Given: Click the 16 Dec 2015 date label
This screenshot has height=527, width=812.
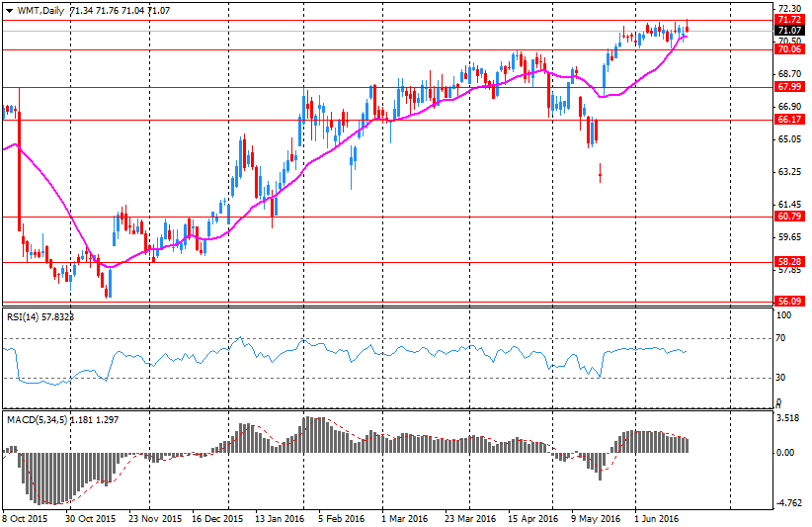Looking at the screenshot, I should pos(217,519).
